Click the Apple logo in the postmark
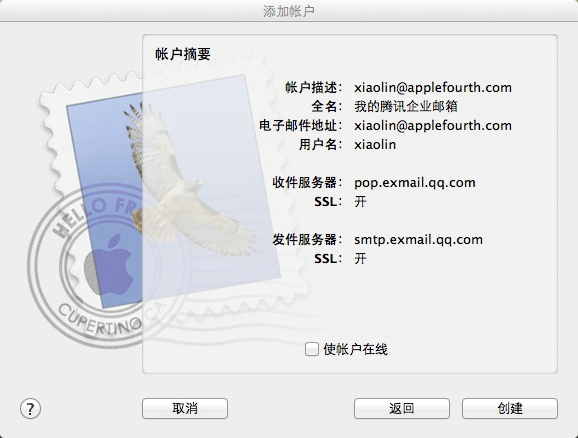The width and height of the screenshot is (578, 438). [x=108, y=265]
